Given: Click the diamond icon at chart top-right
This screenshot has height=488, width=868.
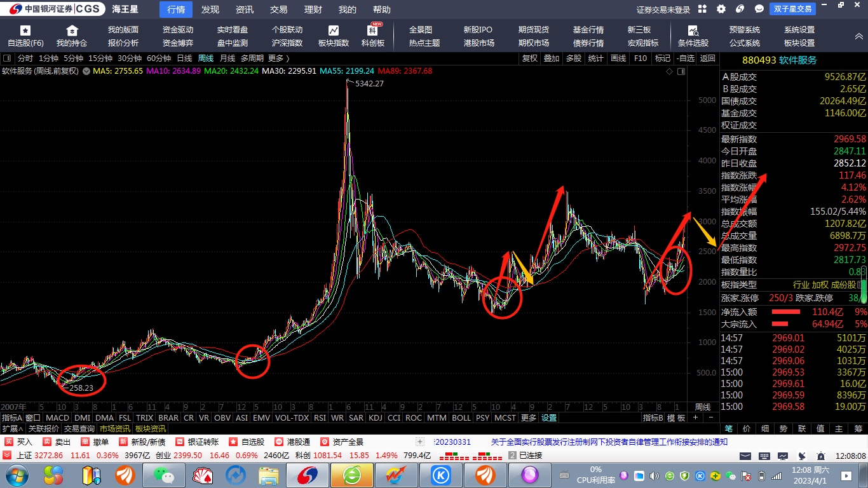Looking at the screenshot, I should 669,71.
